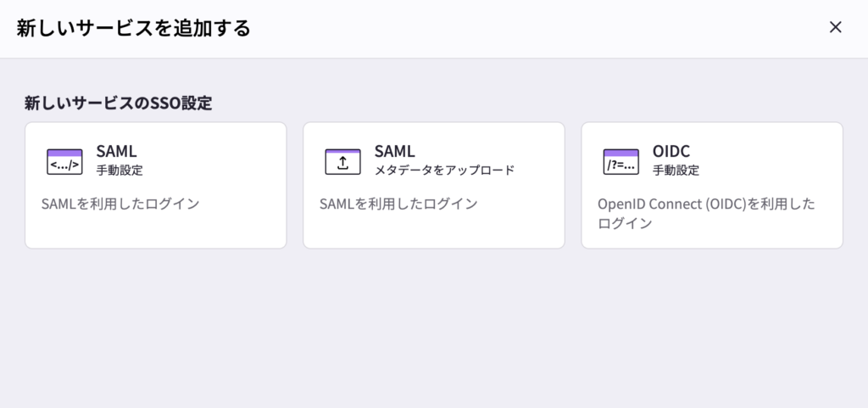Click the SAML metadata upload arrow icon
868x408 pixels.
coord(342,160)
